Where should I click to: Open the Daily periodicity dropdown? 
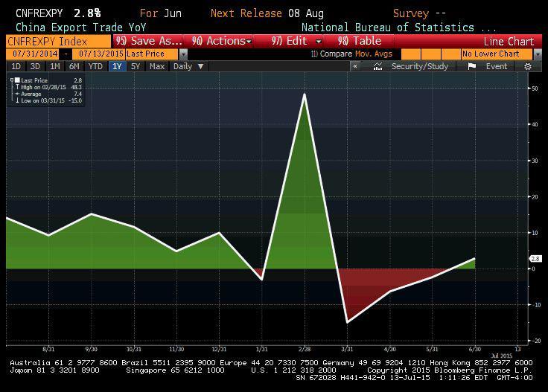coord(188,66)
